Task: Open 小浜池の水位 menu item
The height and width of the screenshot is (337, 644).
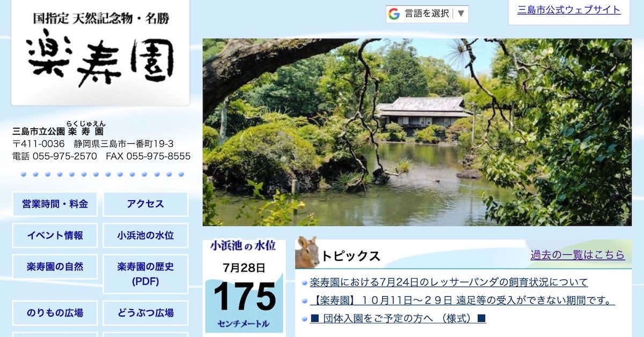Action: click(x=145, y=235)
